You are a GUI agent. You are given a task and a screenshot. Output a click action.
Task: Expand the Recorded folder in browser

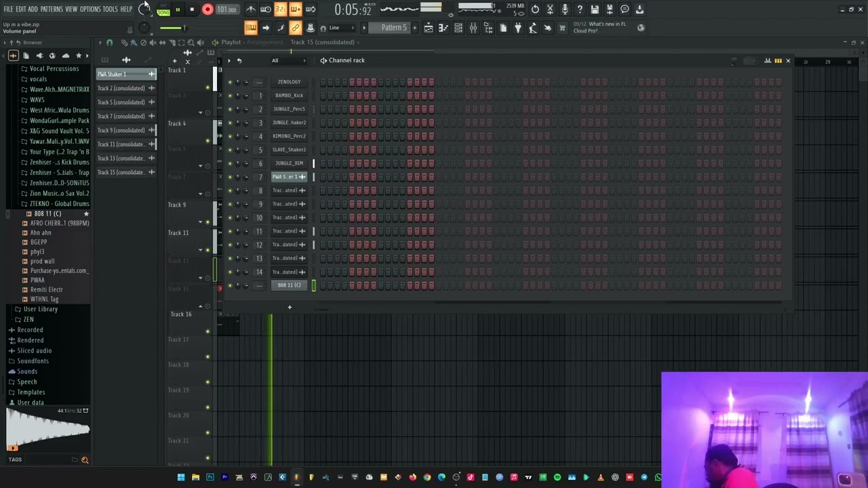[30, 330]
